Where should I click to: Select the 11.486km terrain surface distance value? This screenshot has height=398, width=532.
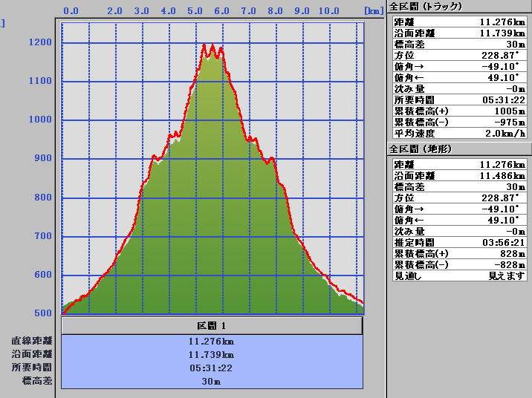point(502,176)
